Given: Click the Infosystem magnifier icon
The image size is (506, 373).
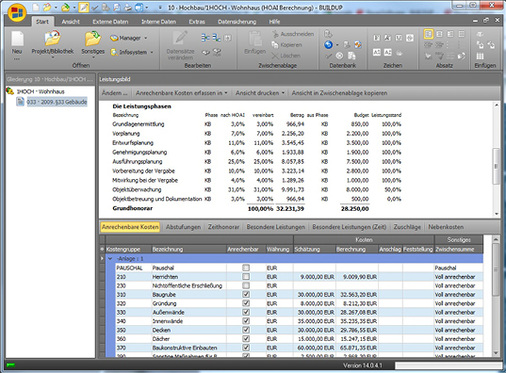Looking at the screenshot, I should click(x=114, y=52).
